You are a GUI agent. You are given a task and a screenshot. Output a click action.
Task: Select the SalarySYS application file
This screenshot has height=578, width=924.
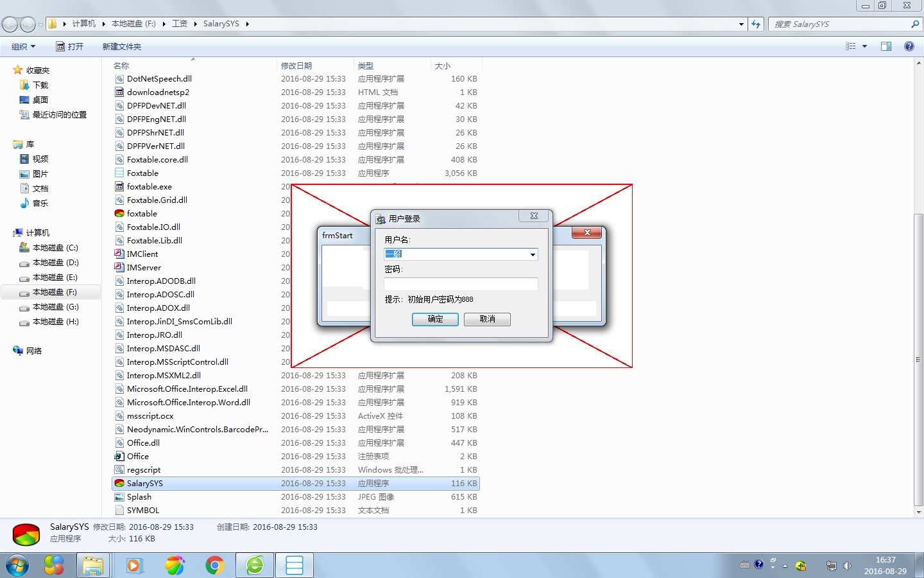click(296, 483)
